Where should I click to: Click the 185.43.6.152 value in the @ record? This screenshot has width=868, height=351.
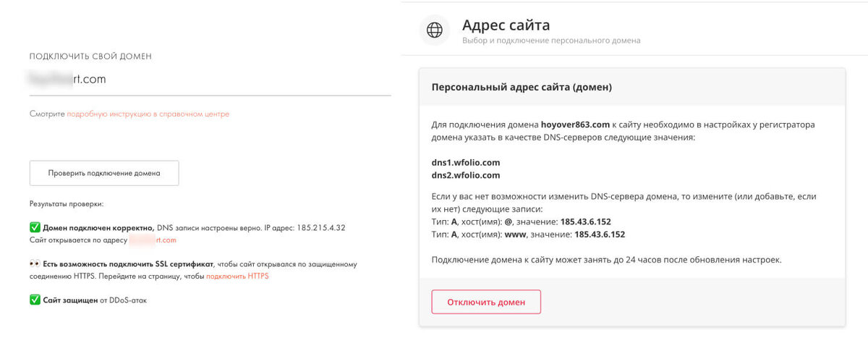click(x=586, y=221)
